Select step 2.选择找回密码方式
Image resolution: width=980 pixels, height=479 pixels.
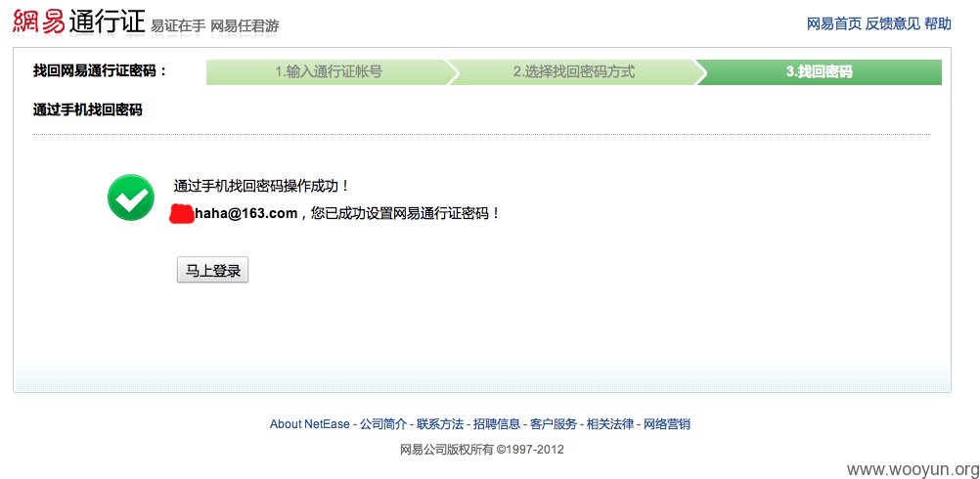pyautogui.click(x=574, y=71)
